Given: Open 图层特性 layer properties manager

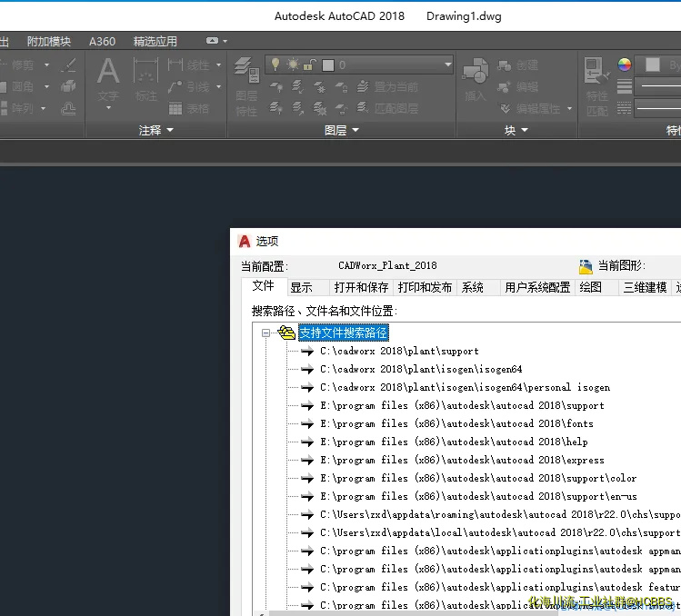Looking at the screenshot, I should tap(246, 71).
